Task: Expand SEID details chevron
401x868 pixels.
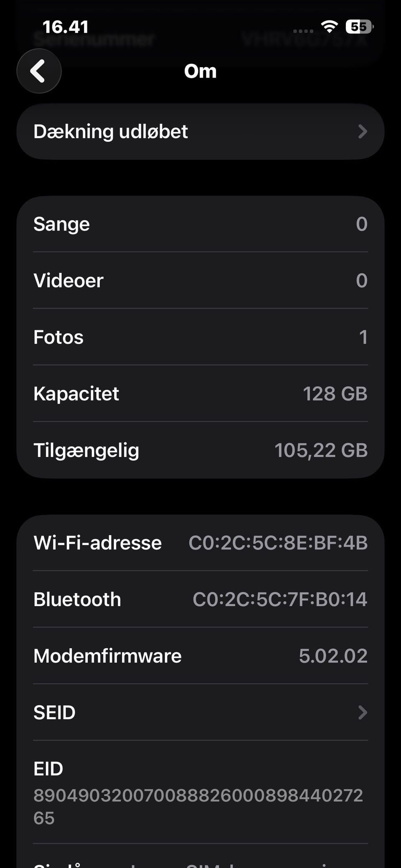Action: coord(363,713)
